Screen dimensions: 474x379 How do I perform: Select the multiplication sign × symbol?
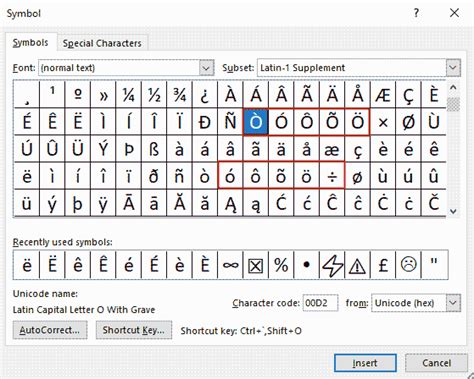coord(383,122)
